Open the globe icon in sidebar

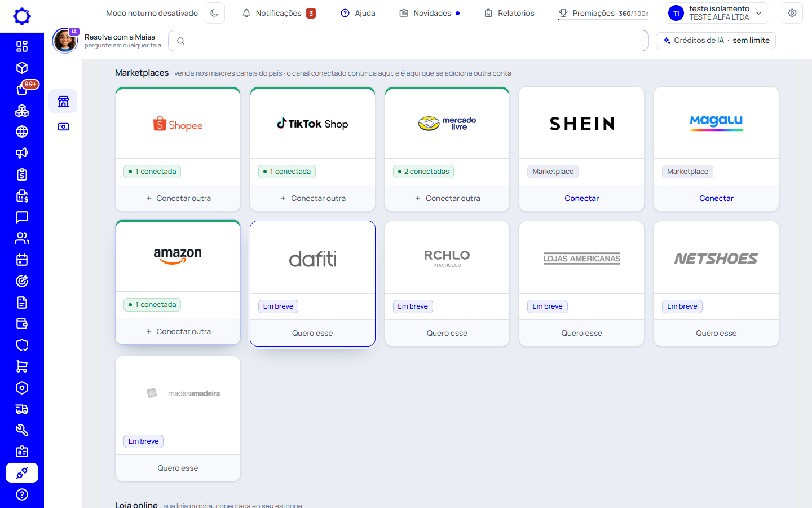(x=22, y=132)
